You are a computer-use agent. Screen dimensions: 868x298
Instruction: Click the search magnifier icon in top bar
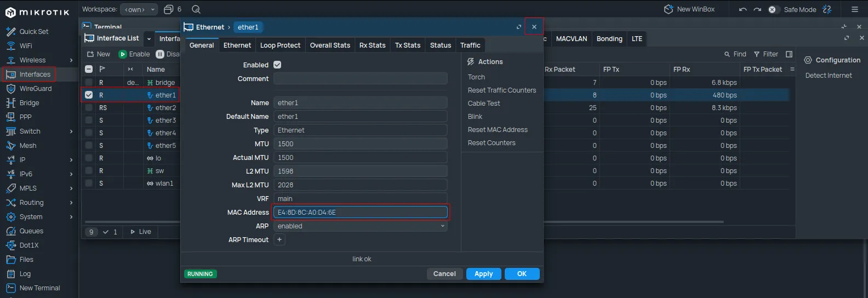coord(196,9)
